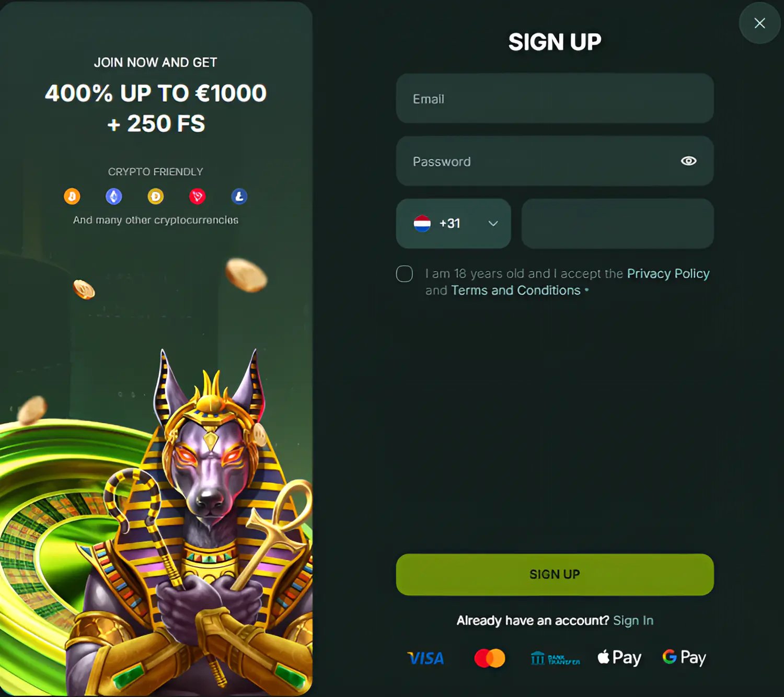This screenshot has height=697, width=784.
Task: Open the Terms and Conditions link
Action: point(516,291)
